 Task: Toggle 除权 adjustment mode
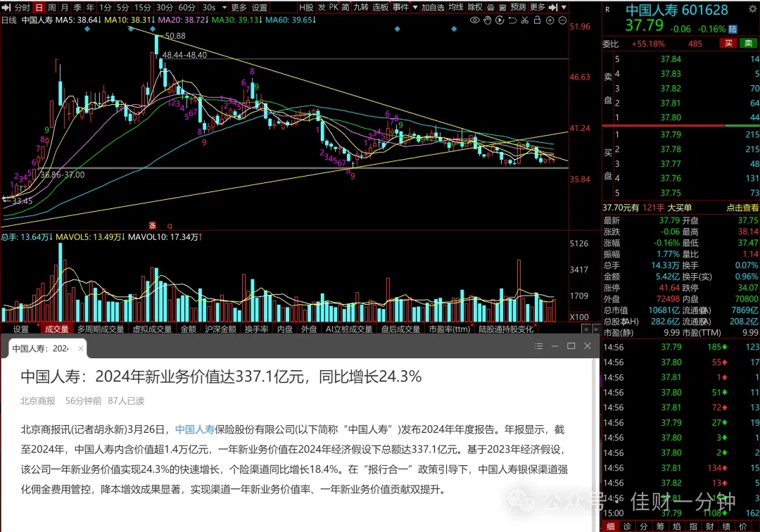[476, 7]
